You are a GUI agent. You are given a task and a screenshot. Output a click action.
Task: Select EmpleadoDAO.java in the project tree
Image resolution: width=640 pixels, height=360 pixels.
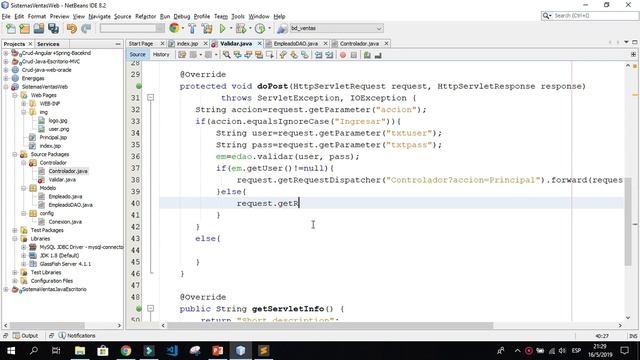[x=70, y=205]
